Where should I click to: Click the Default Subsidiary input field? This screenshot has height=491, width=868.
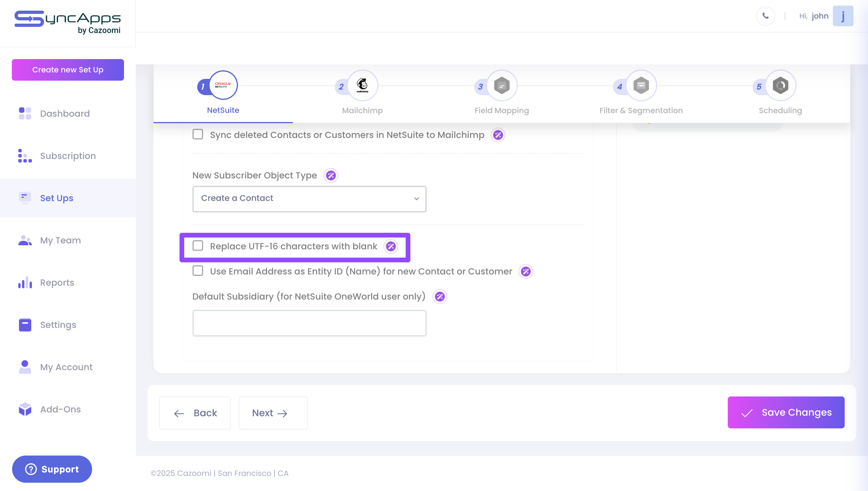pyautogui.click(x=309, y=323)
